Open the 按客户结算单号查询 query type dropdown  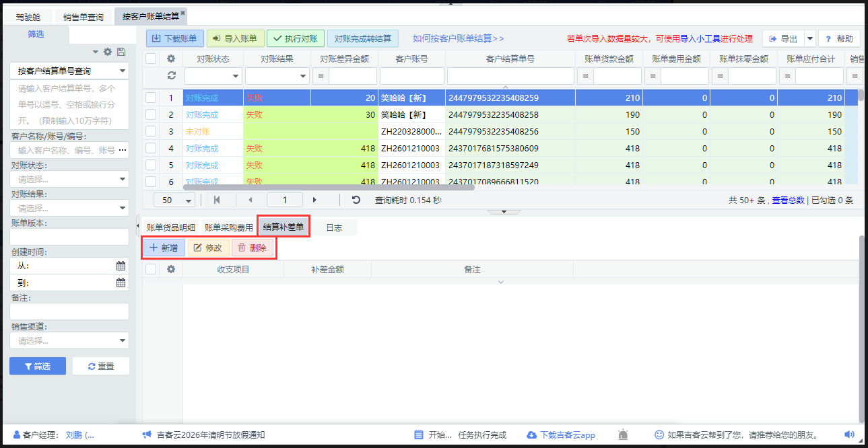pos(69,71)
